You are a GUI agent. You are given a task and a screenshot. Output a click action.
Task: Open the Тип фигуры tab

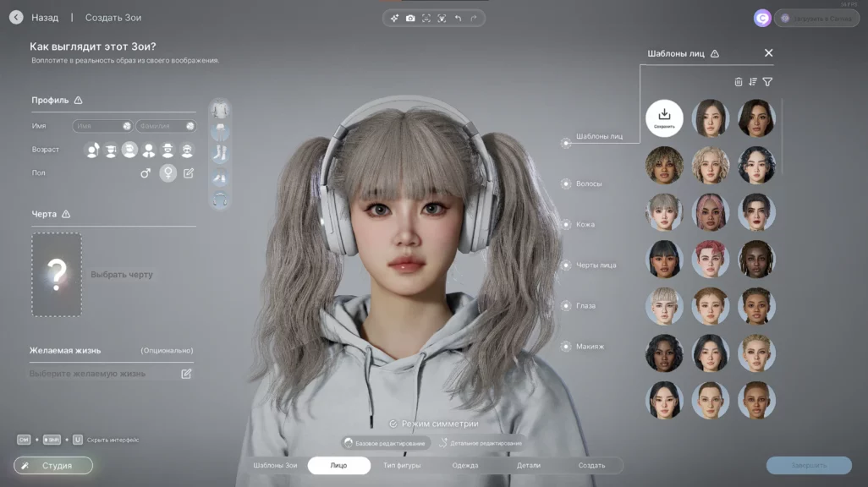tap(402, 466)
